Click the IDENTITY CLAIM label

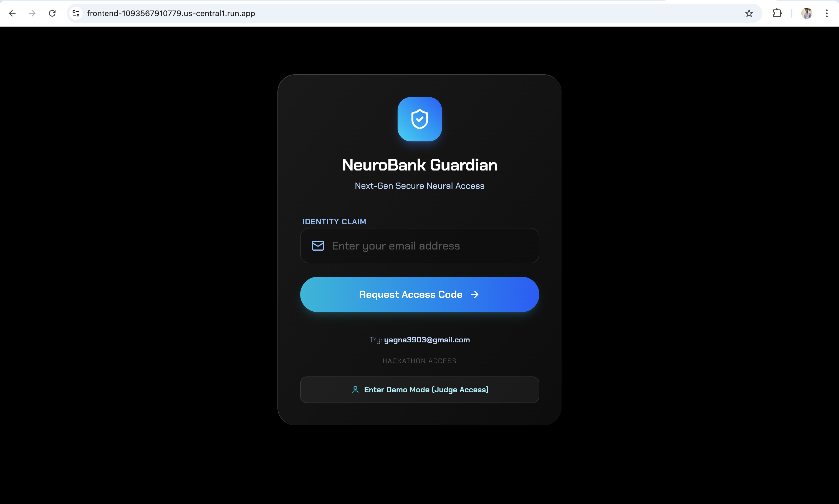334,222
